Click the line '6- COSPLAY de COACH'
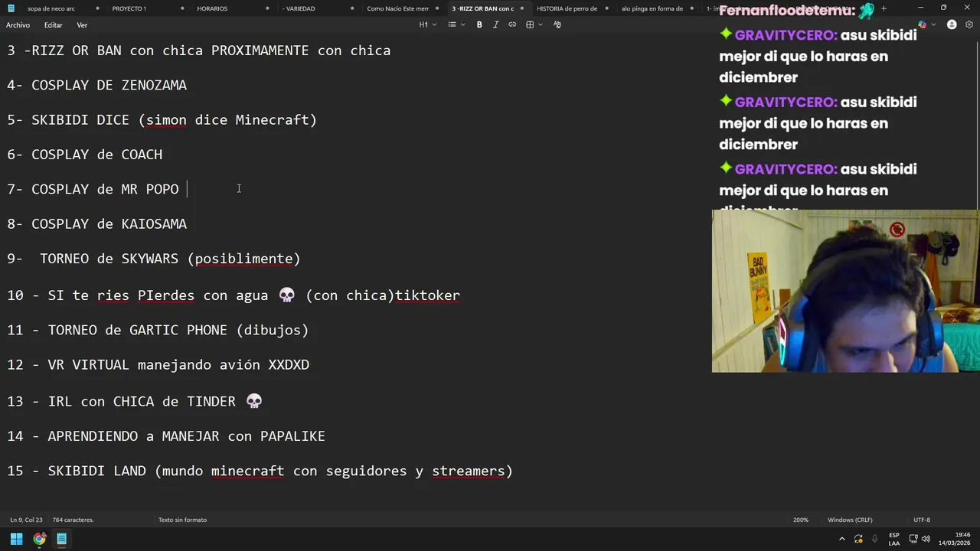Viewport: 980px width, 551px height. click(x=84, y=154)
